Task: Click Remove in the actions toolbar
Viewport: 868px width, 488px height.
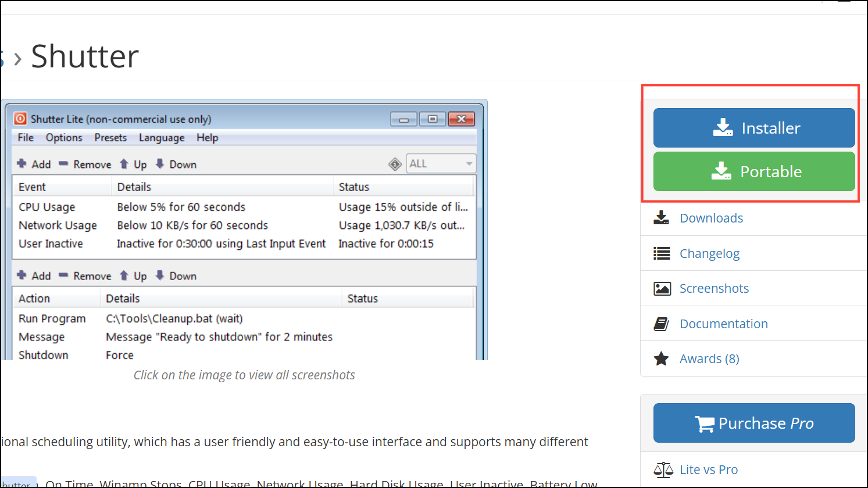Action: pos(85,276)
